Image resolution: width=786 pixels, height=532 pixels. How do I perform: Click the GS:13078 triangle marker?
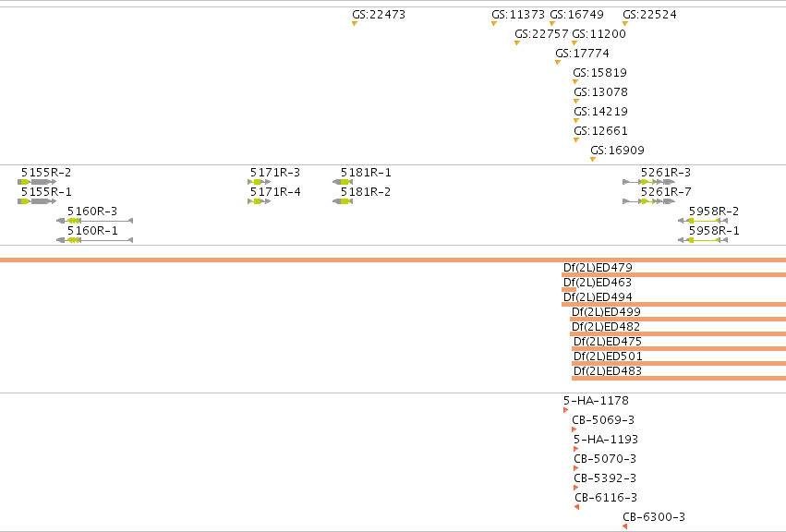tap(576, 102)
